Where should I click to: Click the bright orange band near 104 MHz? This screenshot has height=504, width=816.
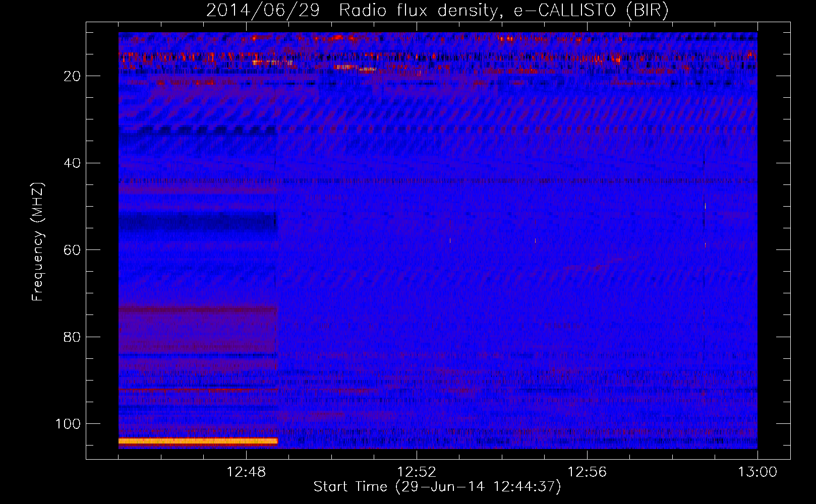pos(198,442)
